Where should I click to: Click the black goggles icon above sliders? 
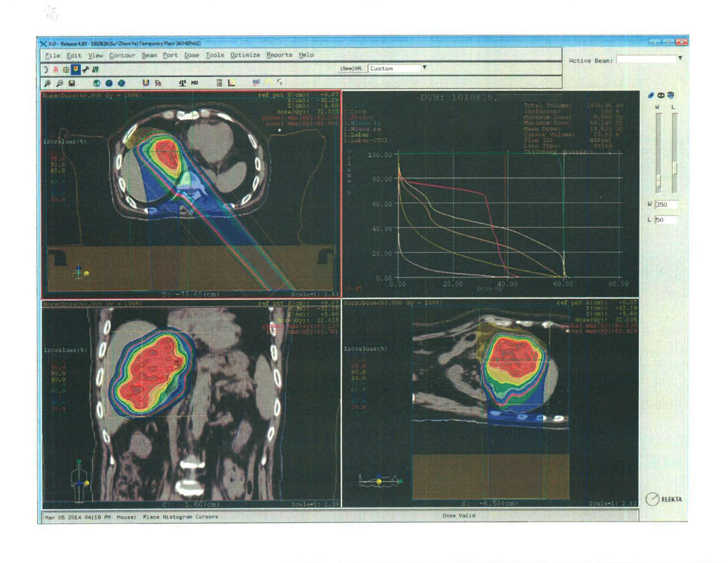coord(661,95)
